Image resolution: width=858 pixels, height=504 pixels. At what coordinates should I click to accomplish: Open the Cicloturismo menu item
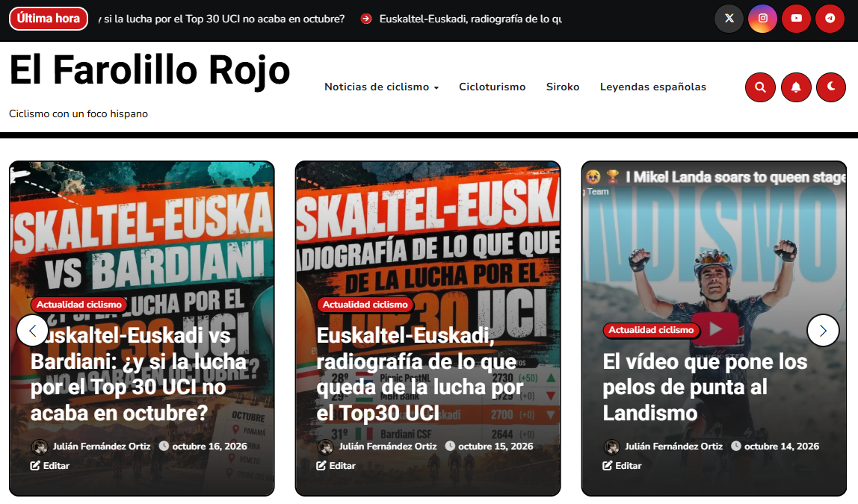point(492,87)
